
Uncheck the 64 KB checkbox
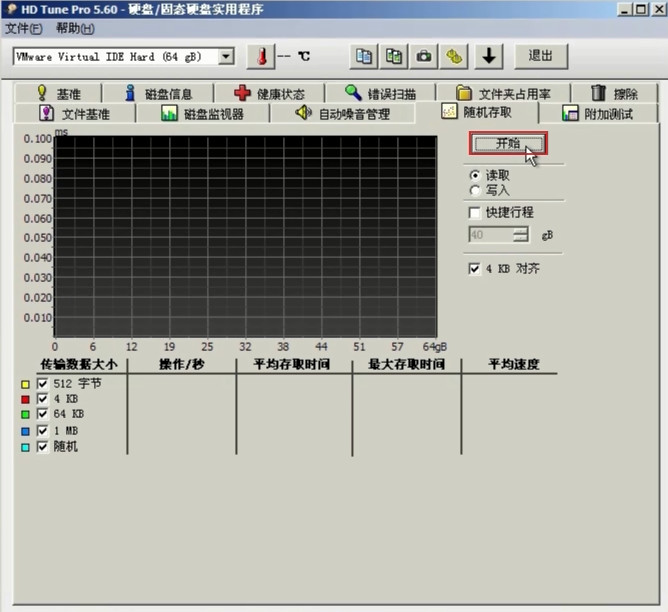pyautogui.click(x=42, y=414)
